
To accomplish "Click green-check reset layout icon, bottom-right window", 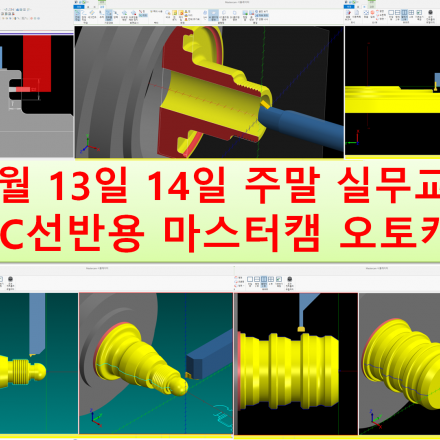I will [x=279, y=279].
